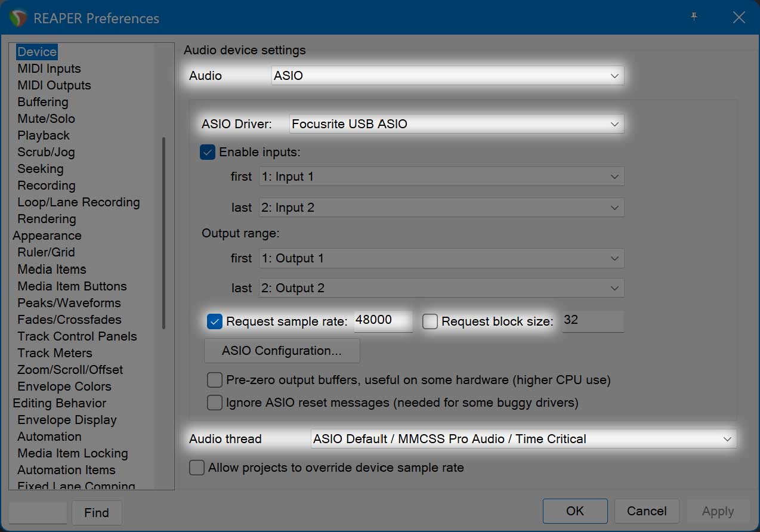Open Ruler/Grid preferences page
Image resolution: width=760 pixels, height=532 pixels.
pos(46,252)
